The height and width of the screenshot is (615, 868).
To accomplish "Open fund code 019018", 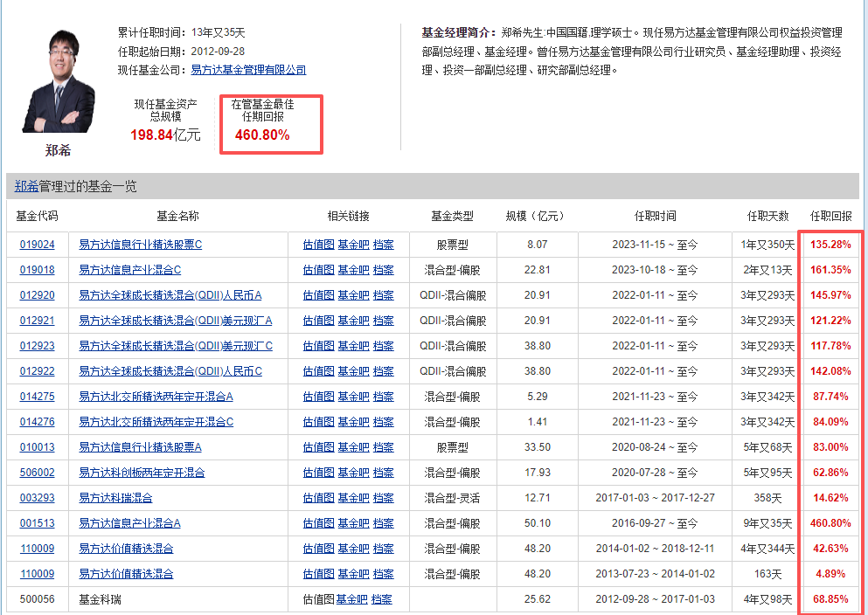I will (37, 270).
